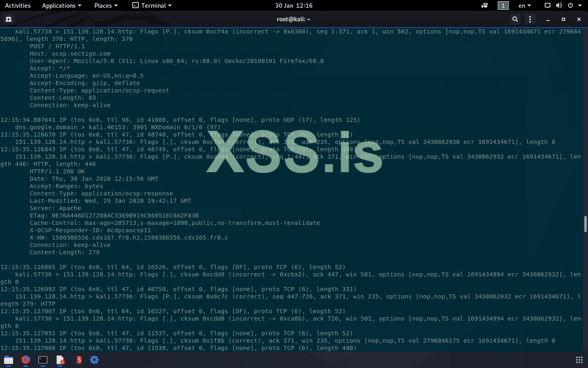Click the 12:15:35.127055 timestamp
The width and height of the screenshot is (588, 368).
point(28,333)
